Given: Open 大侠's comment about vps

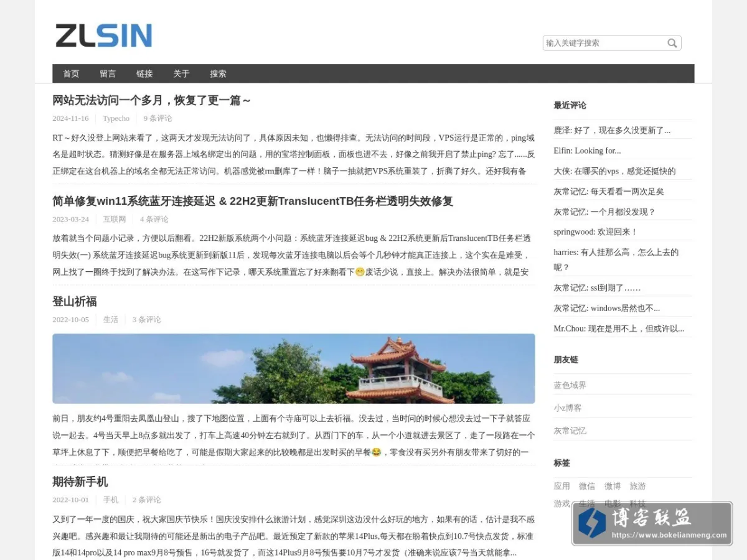Looking at the screenshot, I should pyautogui.click(x=614, y=171).
